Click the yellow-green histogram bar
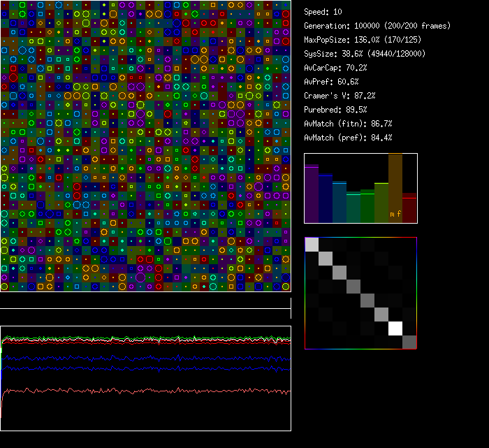 tap(381, 203)
